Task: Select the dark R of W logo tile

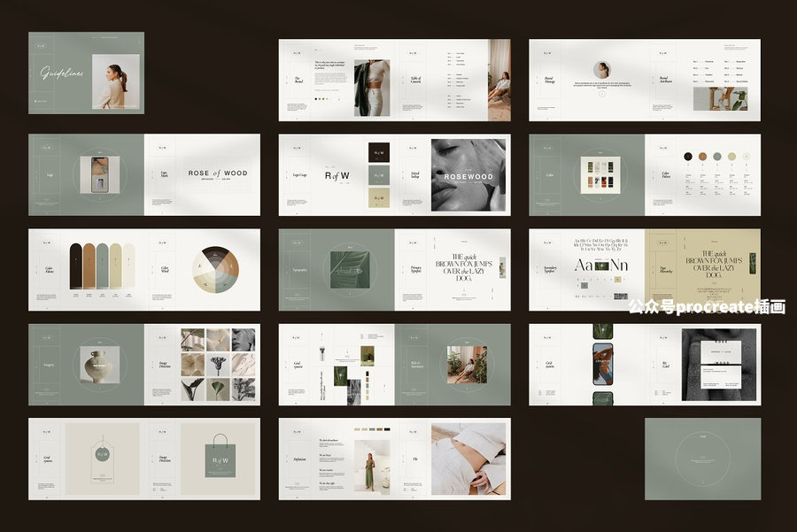Action: click(x=379, y=151)
